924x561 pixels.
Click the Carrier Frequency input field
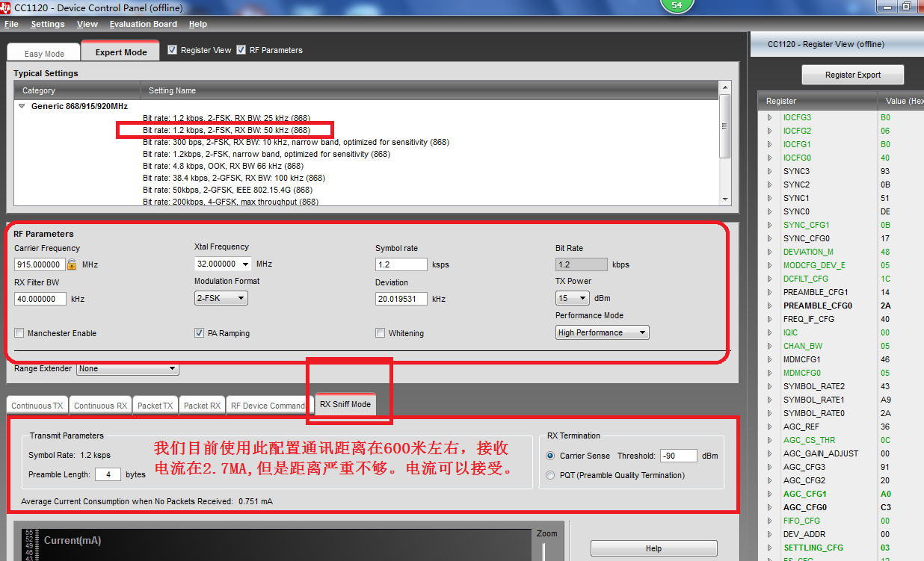[40, 264]
